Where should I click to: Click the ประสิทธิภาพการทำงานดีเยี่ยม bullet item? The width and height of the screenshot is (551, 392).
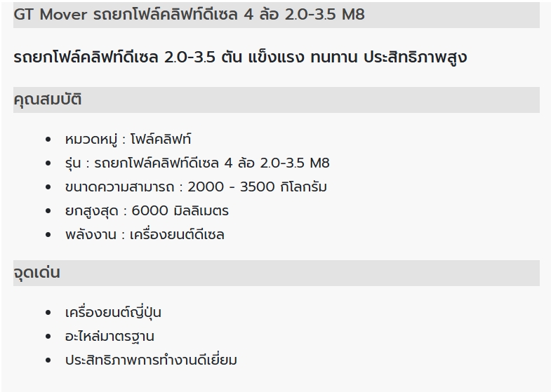point(151,360)
